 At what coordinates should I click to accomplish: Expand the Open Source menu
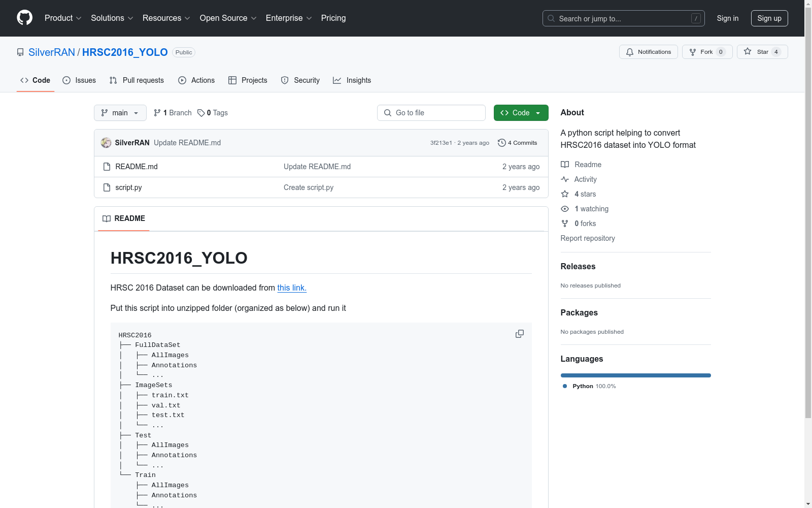(x=228, y=18)
